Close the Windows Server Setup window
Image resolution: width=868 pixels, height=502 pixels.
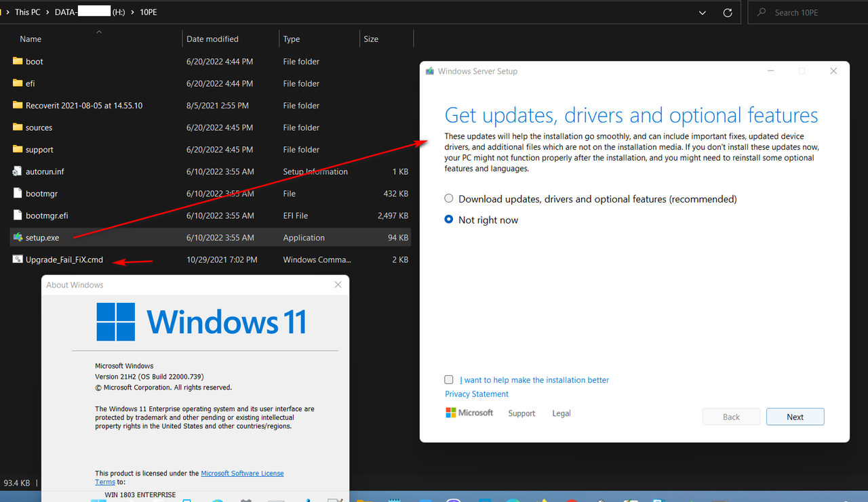[833, 71]
